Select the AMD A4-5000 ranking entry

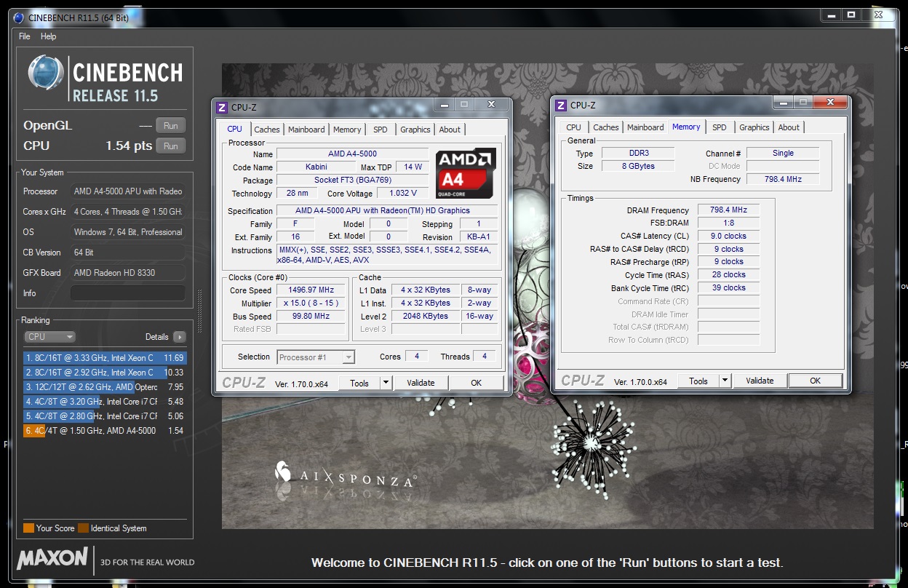[105, 431]
